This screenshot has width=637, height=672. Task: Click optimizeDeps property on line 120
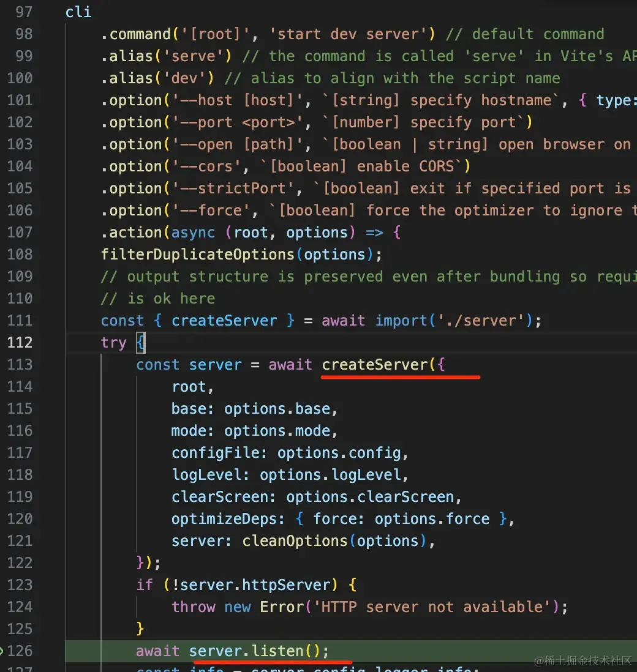point(224,519)
